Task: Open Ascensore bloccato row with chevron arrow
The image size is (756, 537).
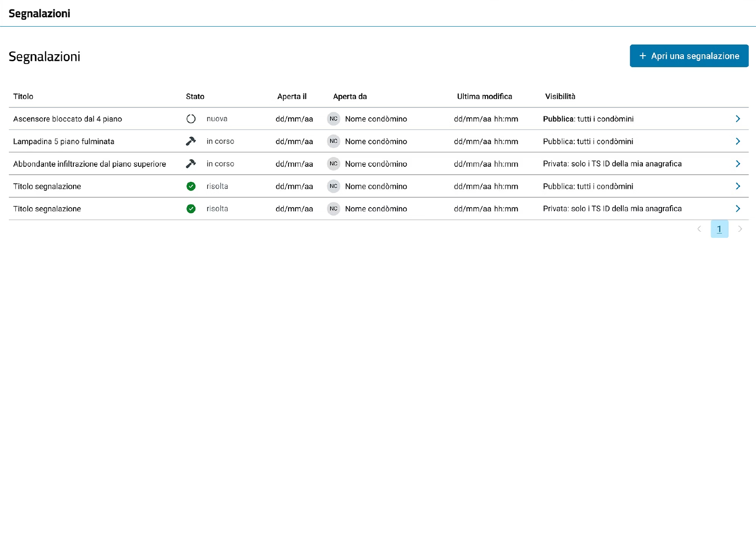Action: pos(738,119)
